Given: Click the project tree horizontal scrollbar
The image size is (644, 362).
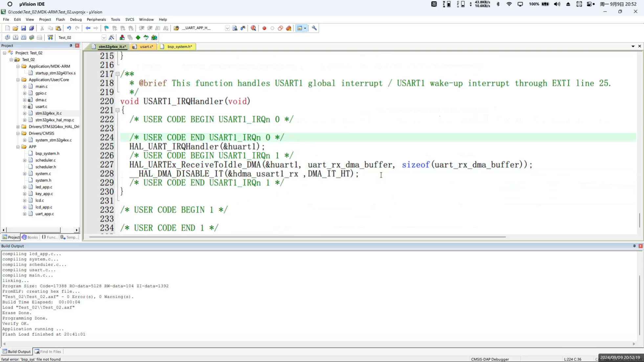Looking at the screenshot, I should point(33,230).
